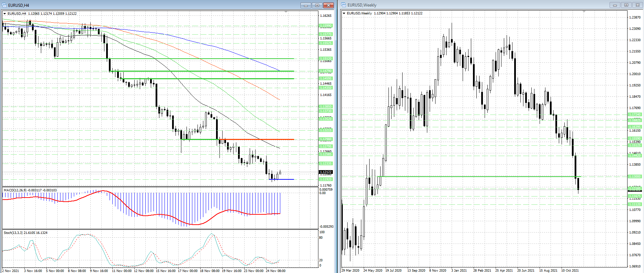Viewport: 644px width, 273px height.
Task: Click the chart shift triangle on H4 chart
Action: pos(286,12)
